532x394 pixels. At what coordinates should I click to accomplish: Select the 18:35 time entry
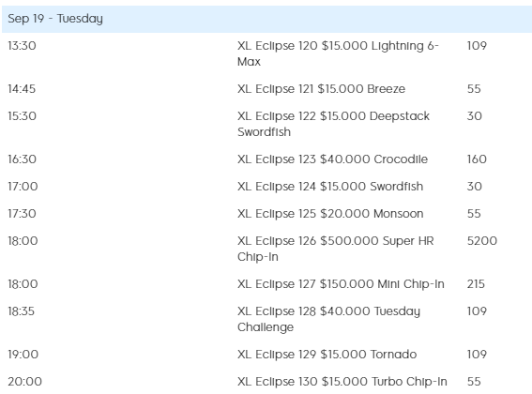(21, 311)
